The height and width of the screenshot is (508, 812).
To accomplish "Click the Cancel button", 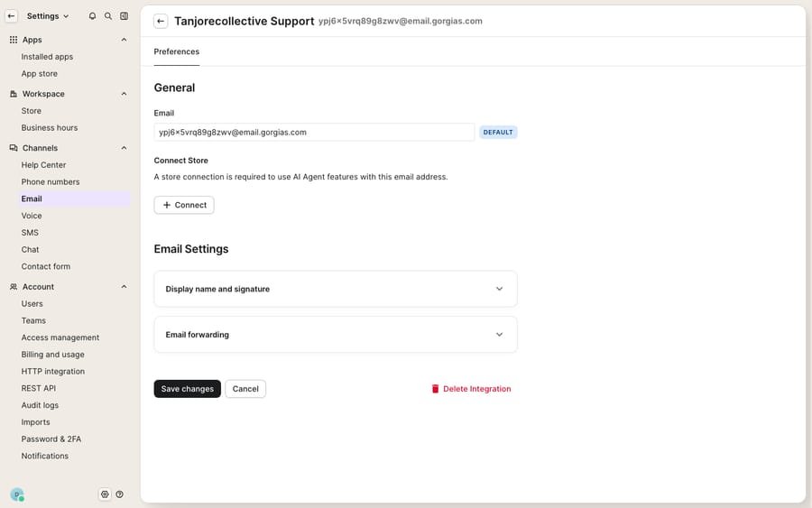I will pos(245,389).
